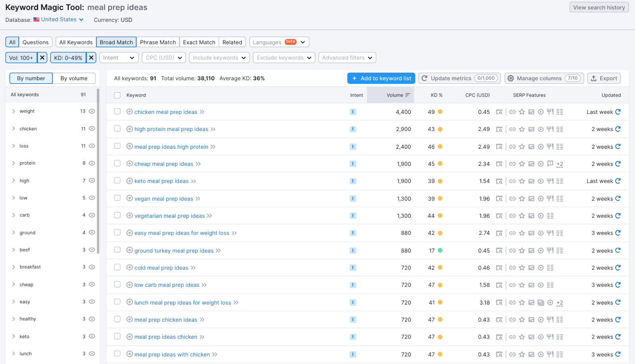Click double-arrow icon after cold meal prep ideas
Viewport: 635px width, 364px height.
(193, 268)
